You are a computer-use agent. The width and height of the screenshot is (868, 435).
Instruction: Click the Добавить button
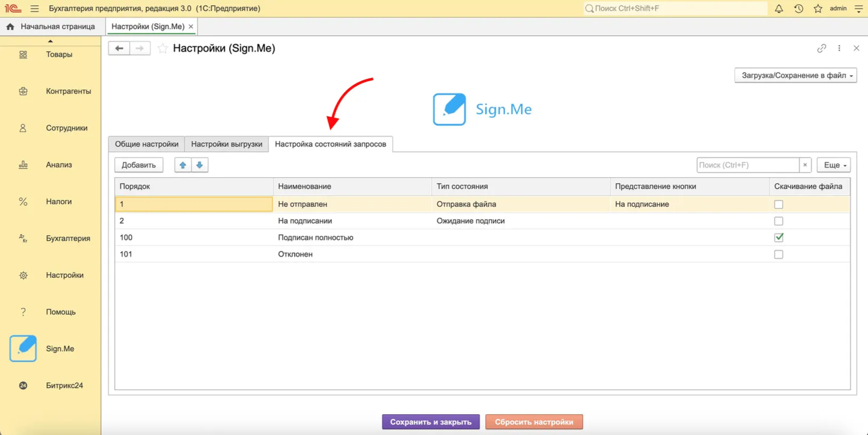pos(139,165)
